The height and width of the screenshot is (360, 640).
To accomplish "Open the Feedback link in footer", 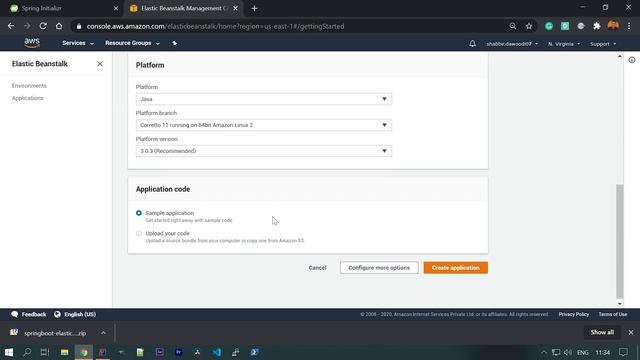I will pos(29,314).
